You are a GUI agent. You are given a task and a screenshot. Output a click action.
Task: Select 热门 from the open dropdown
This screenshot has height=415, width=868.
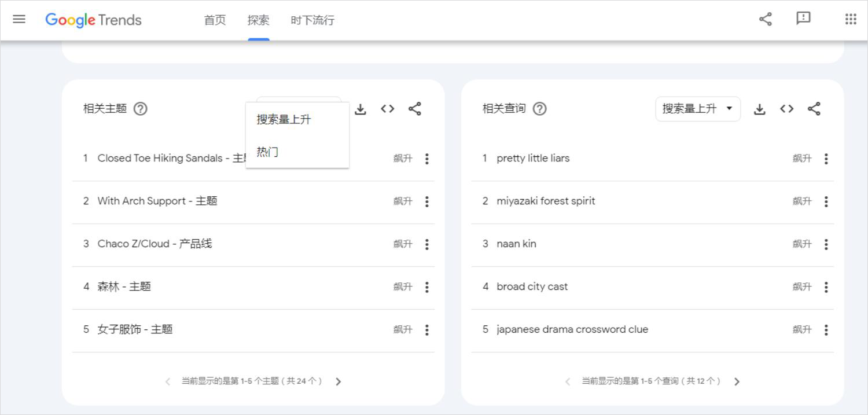click(266, 151)
